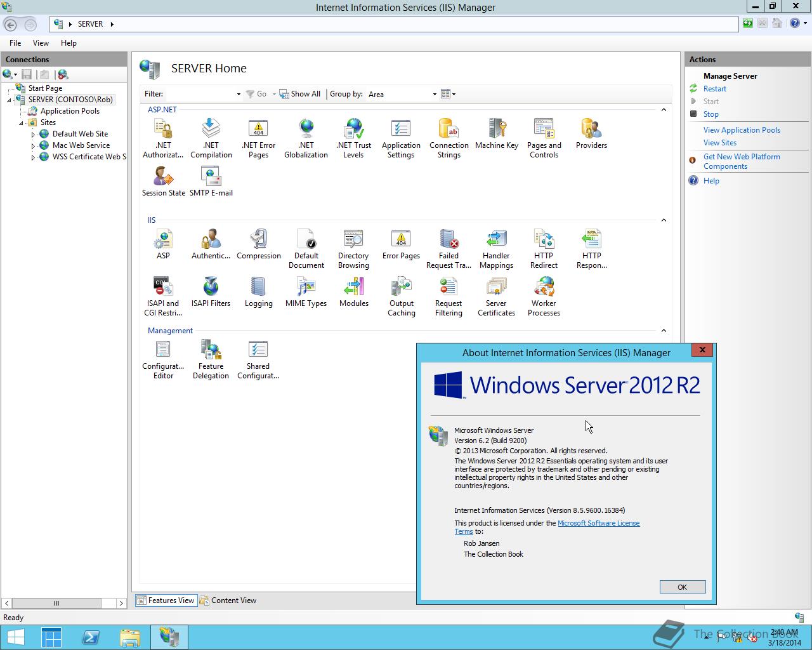Open PowerShell from the taskbar
The width and height of the screenshot is (812, 650).
click(91, 637)
